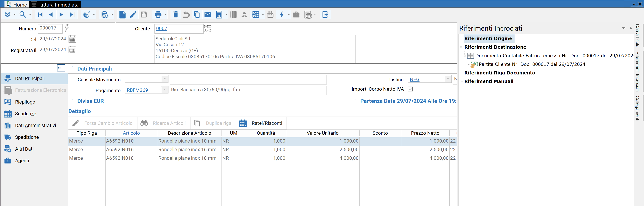Go to the previous record
The height and width of the screenshot is (206, 644).
pos(51,15)
